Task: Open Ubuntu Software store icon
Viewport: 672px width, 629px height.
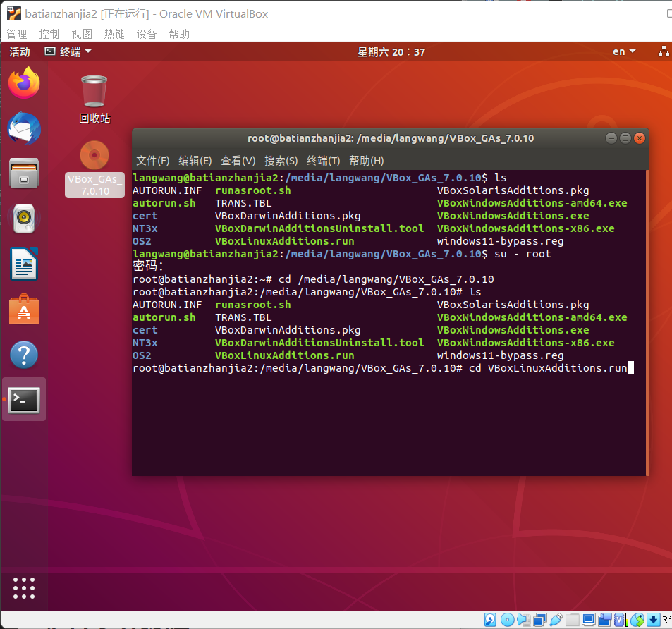Action: click(24, 310)
